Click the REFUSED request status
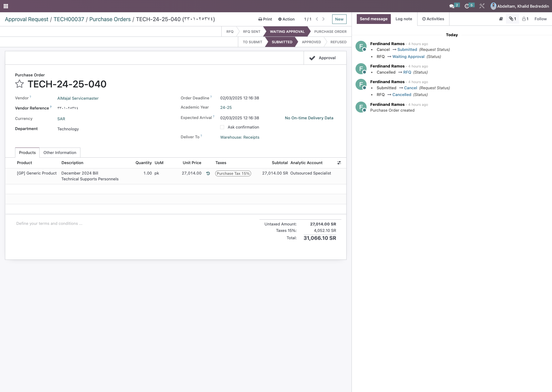 (x=338, y=42)
